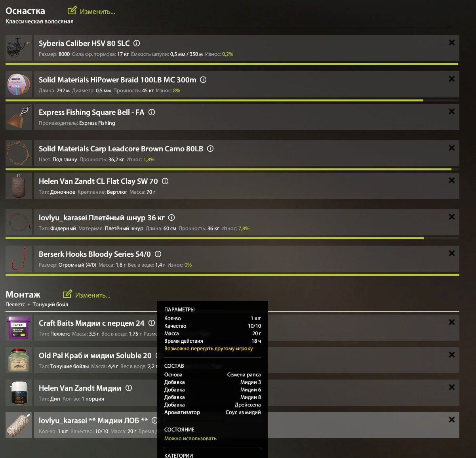Click Berserk Hooks Bloody Series S4/0 title
Screen dimensions: 476x458
point(95,254)
